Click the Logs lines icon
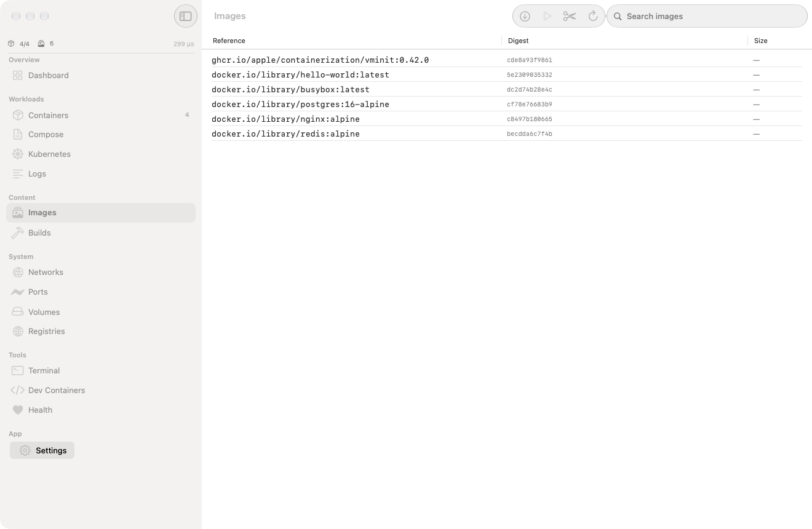Viewport: 812px width, 529px height. click(18, 174)
